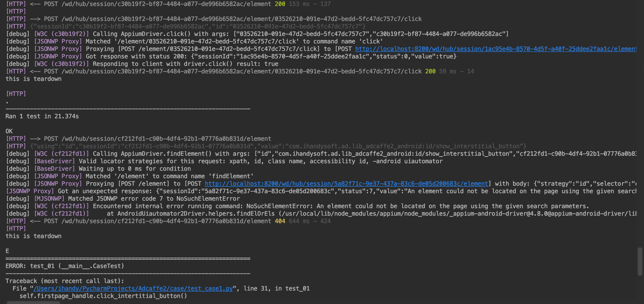Viewport: 644px width, 304px height.
Task: Click the second 'this is teardown' line below 404
Action: pos(33,236)
